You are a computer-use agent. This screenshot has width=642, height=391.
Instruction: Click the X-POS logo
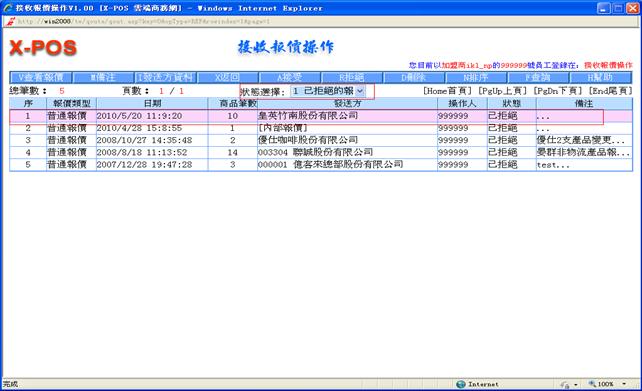click(43, 48)
